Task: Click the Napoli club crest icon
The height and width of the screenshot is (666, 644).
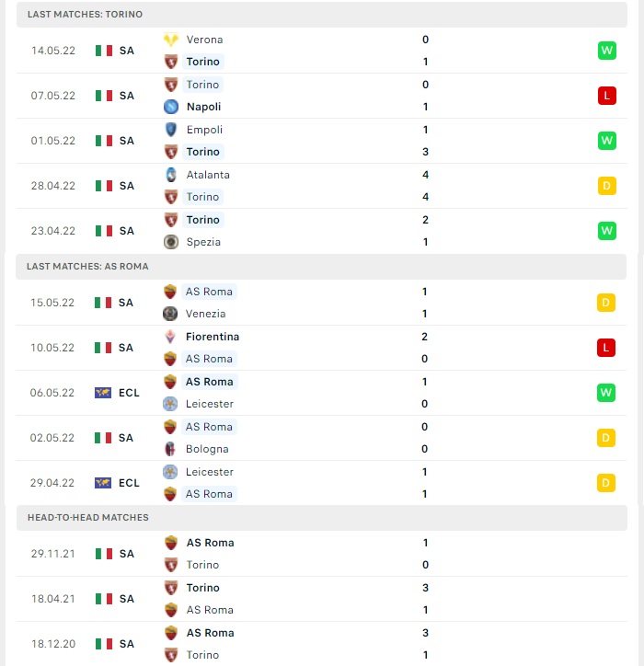Action: [171, 107]
